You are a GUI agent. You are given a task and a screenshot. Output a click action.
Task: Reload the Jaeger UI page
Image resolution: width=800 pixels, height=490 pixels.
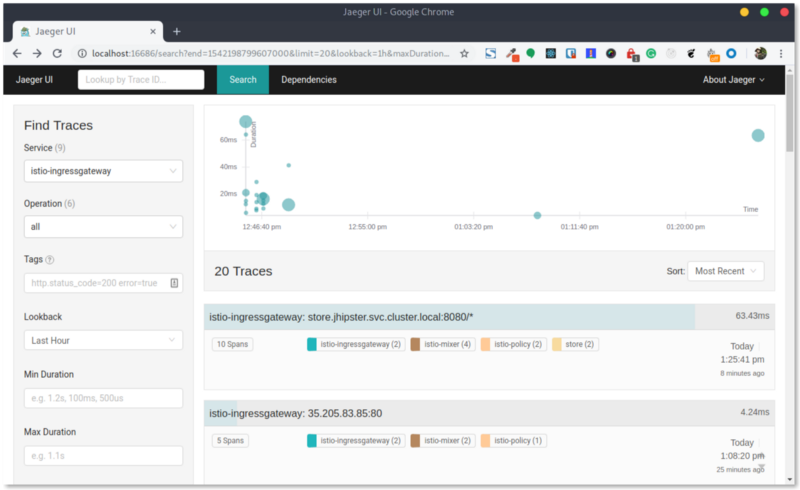(x=57, y=53)
